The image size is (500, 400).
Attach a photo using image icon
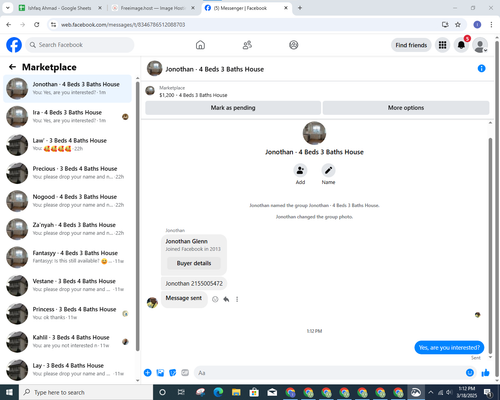point(160,373)
